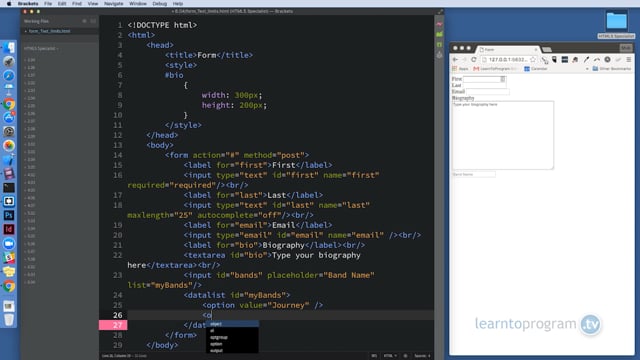Open the Other Bookmarks folder
Viewport: 640px width, 360px height.
[612, 69]
